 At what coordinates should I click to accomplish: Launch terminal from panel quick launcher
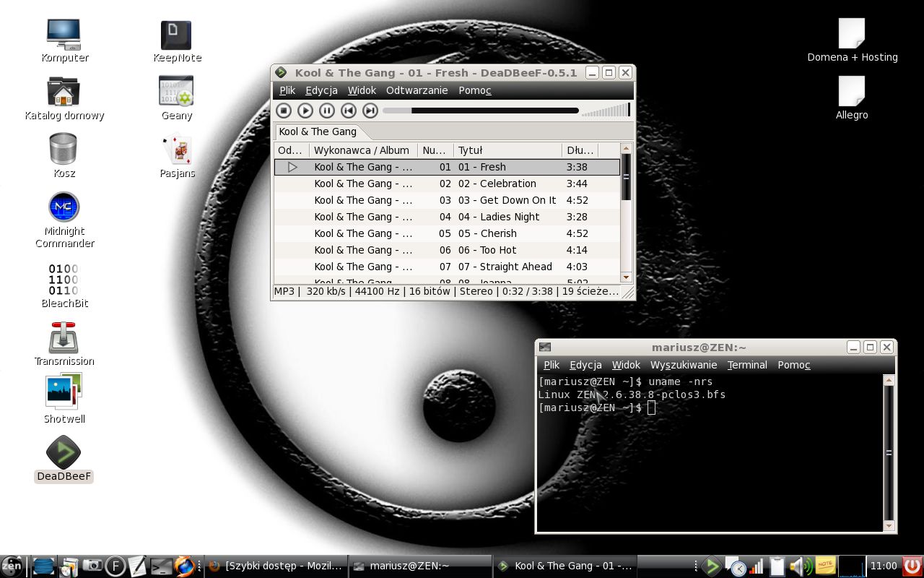[160, 566]
